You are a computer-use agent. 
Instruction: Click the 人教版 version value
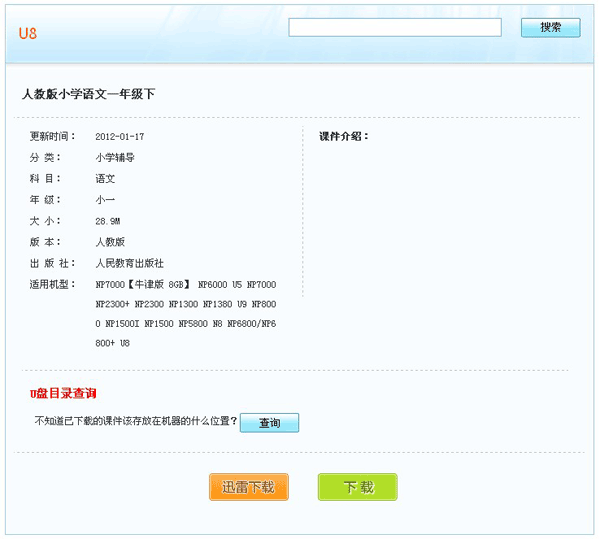tap(110, 241)
